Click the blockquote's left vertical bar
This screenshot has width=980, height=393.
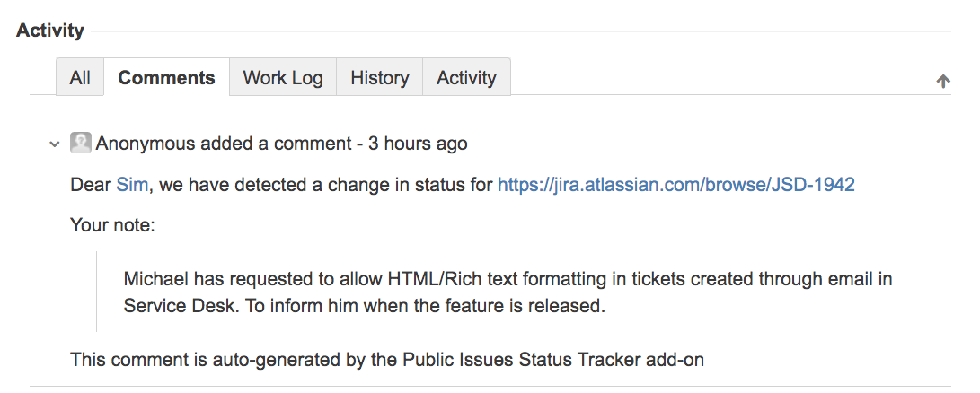[97, 292]
